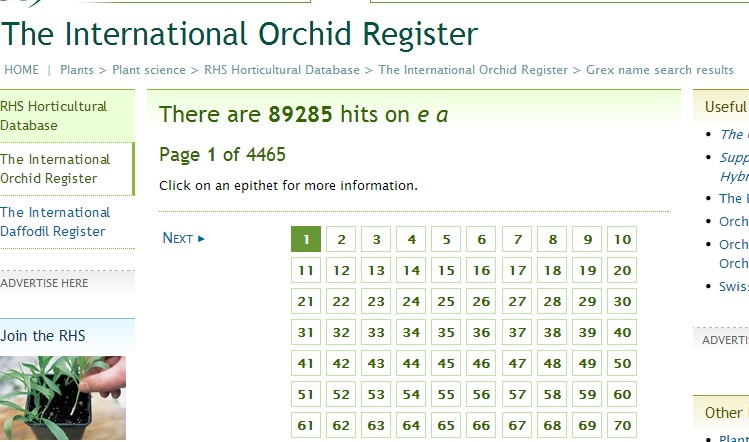749x442 pixels.
Task: Click the ADVERTISE HERE sidebar link
Action: (44, 283)
